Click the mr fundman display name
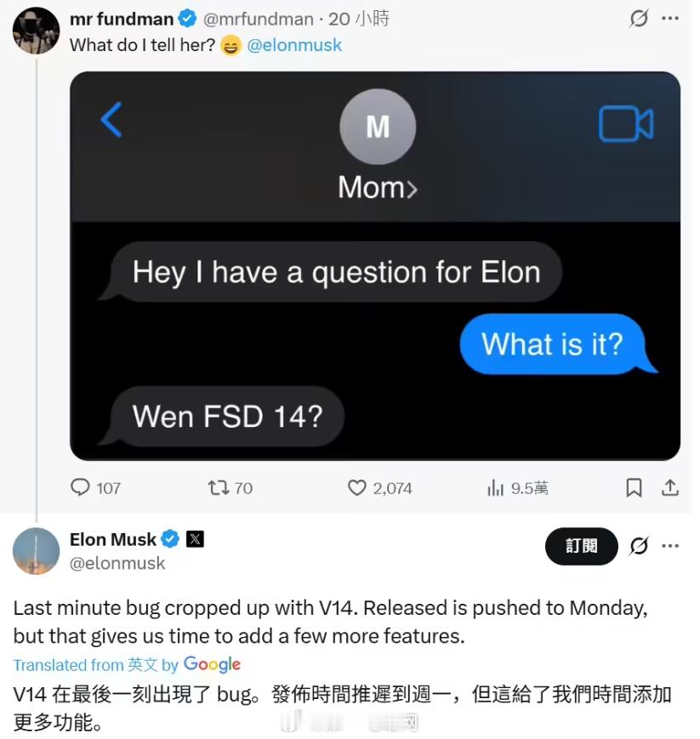Image resolution: width=700 pixels, height=739 pixels. (x=122, y=19)
